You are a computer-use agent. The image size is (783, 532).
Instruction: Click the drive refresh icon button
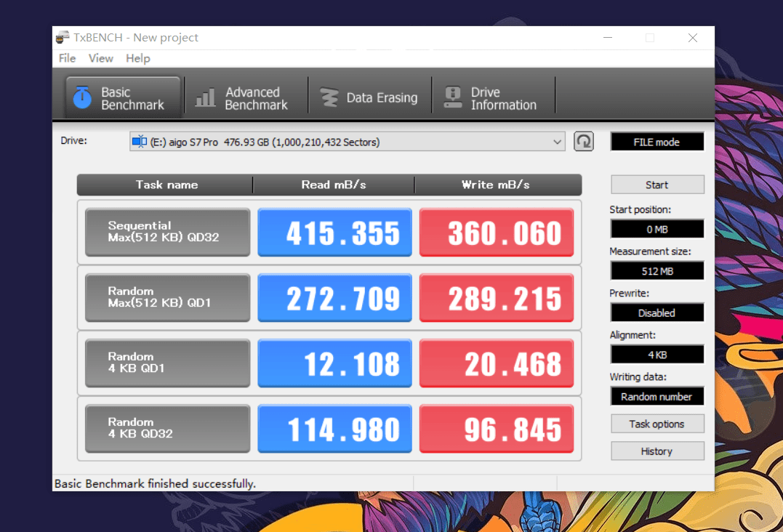(x=583, y=142)
